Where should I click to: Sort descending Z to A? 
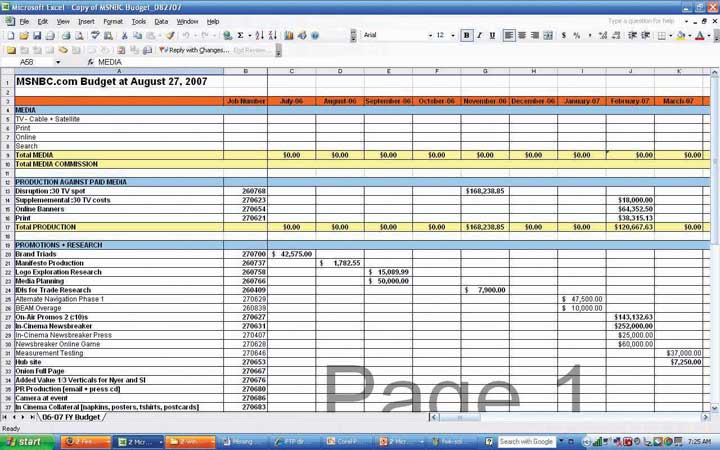coord(273,35)
